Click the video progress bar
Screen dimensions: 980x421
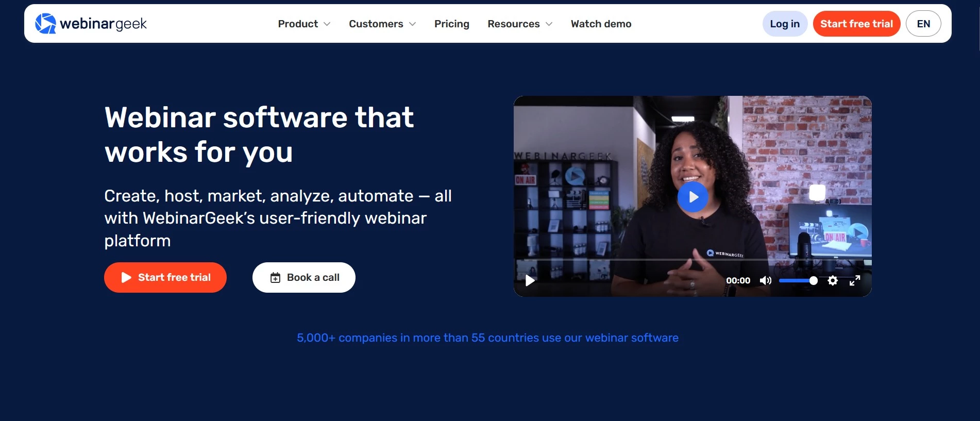pos(692,260)
